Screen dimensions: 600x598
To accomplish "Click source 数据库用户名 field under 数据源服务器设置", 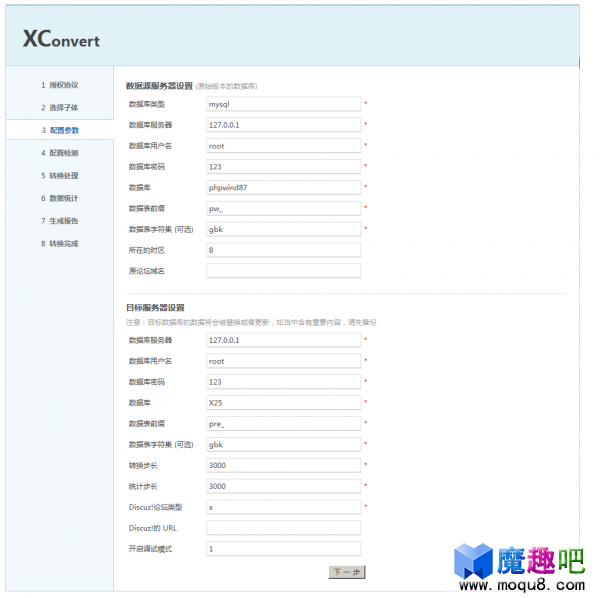I will (x=284, y=146).
